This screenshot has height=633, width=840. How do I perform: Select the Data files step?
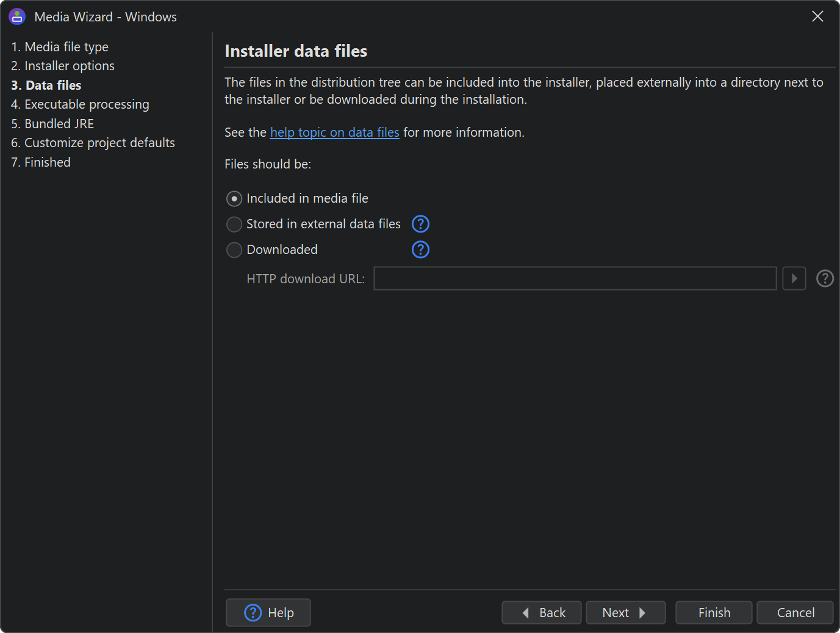(46, 85)
